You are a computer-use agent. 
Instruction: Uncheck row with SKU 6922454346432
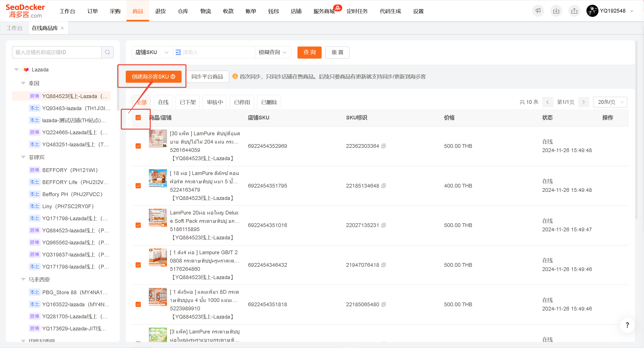point(138,265)
